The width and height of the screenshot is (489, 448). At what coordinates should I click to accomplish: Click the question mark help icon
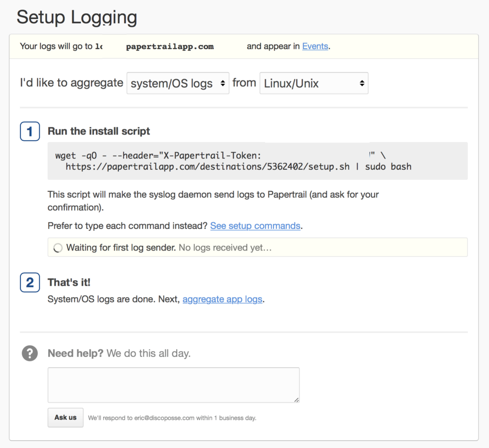(30, 353)
